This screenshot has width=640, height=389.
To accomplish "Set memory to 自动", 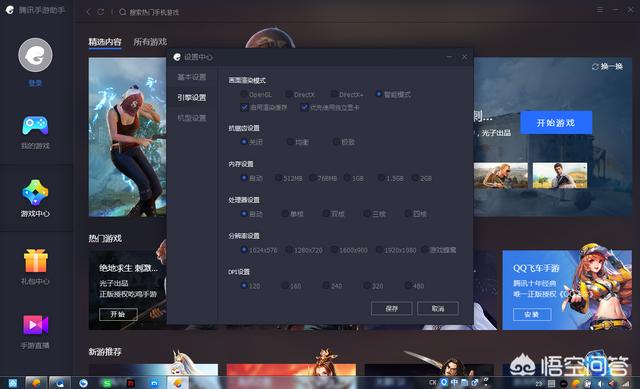I will (244, 178).
